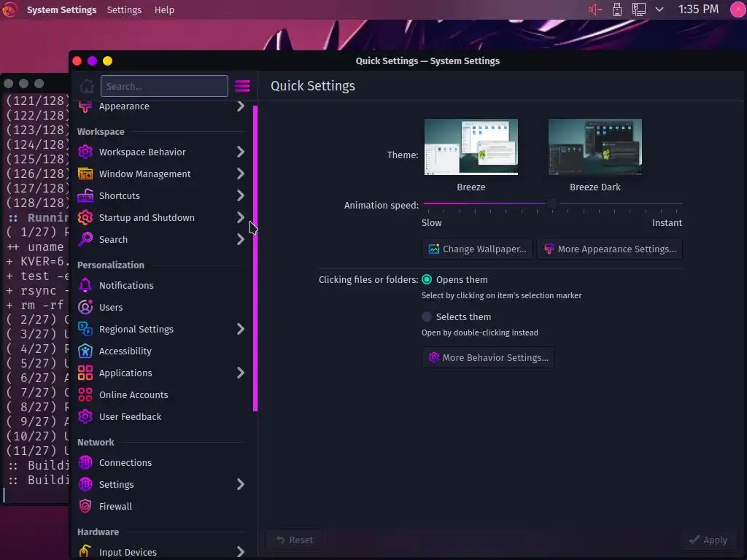The height and width of the screenshot is (560, 747).
Task: Select the 'Firewall' sidebar label
Action: tap(115, 506)
